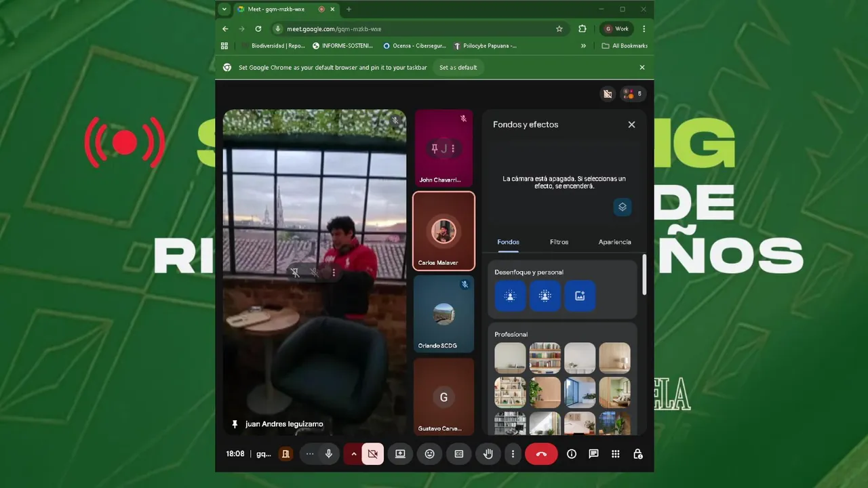
Task: Open more options in the call bar
Action: (513, 454)
